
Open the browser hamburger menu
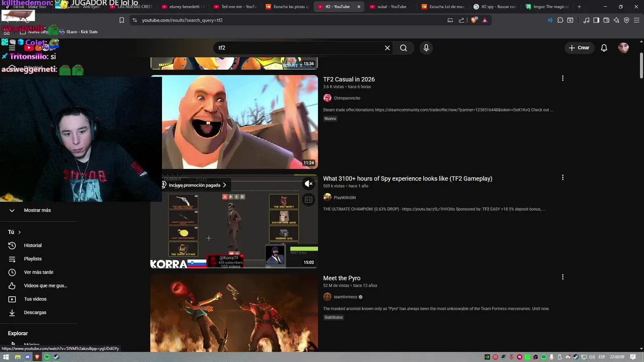[x=636, y=20]
